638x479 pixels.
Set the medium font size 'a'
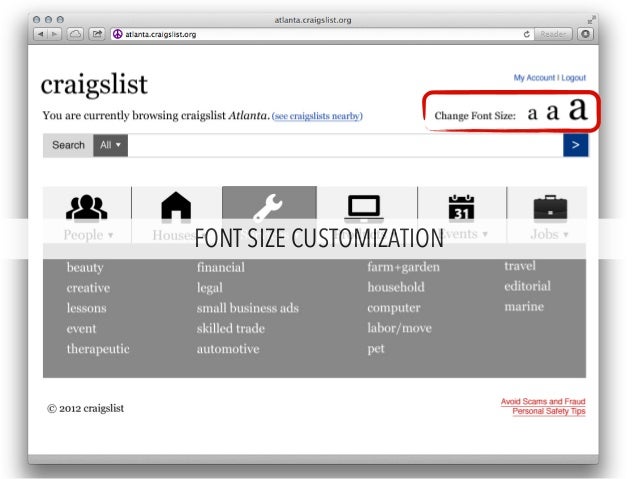coord(553,112)
